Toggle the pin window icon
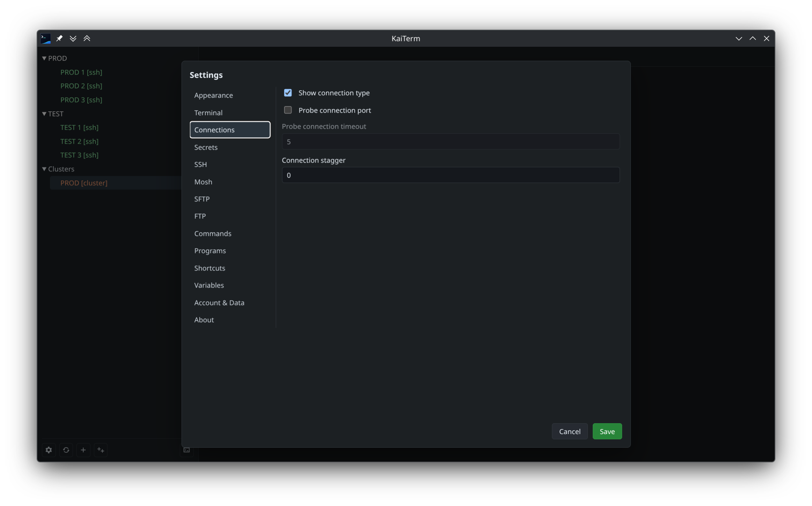The height and width of the screenshot is (506, 812). pos(59,38)
